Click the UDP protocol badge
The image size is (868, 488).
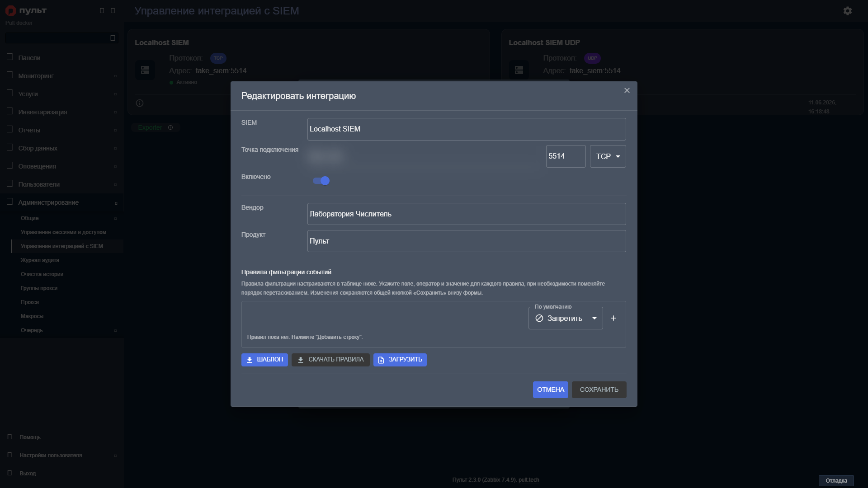click(592, 58)
